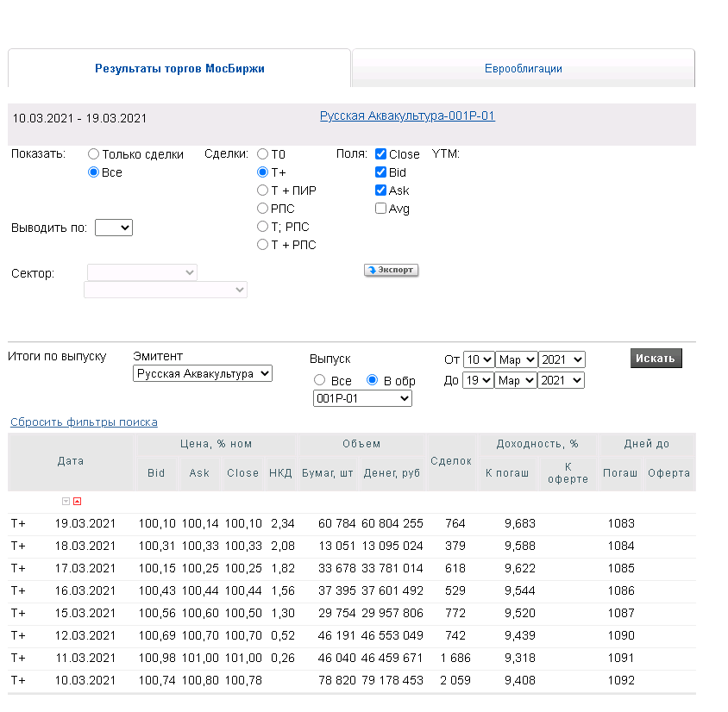This screenshot has width=728, height=712.
Task: Select the 12.03.2021 date cell
Action: click(85, 635)
